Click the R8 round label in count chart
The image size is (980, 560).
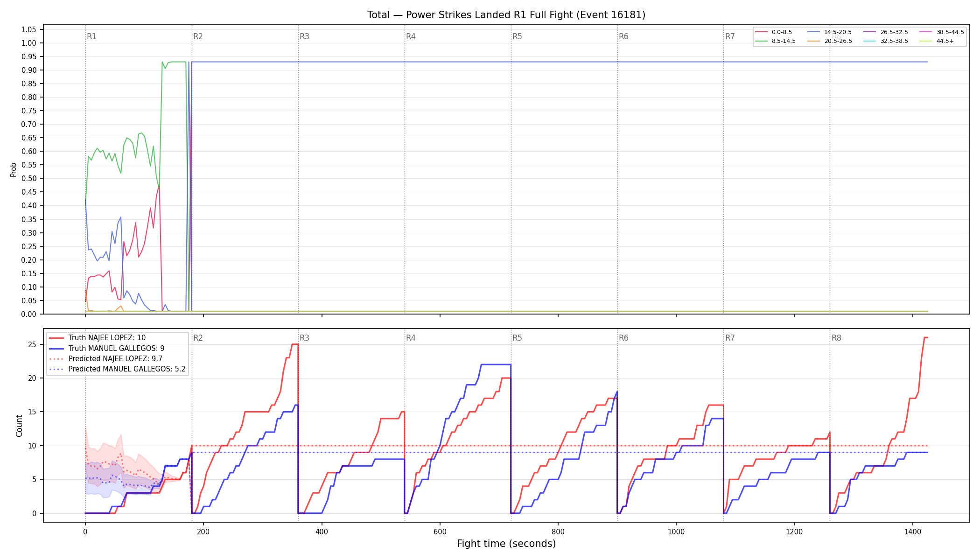pos(836,338)
